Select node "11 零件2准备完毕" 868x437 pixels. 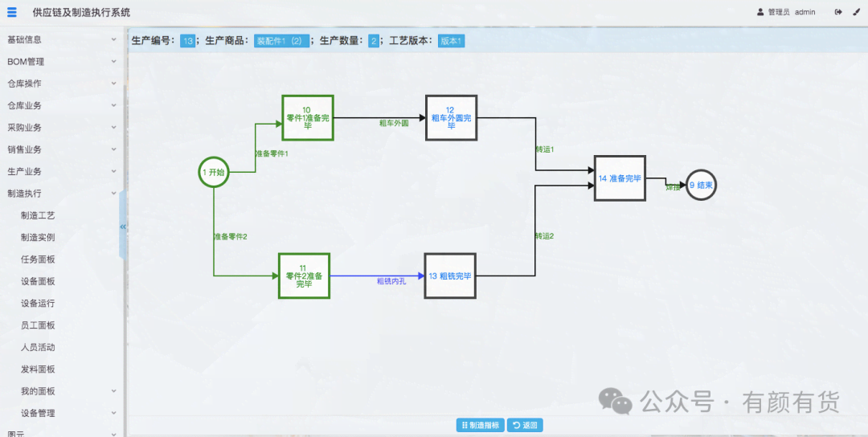[x=304, y=276]
